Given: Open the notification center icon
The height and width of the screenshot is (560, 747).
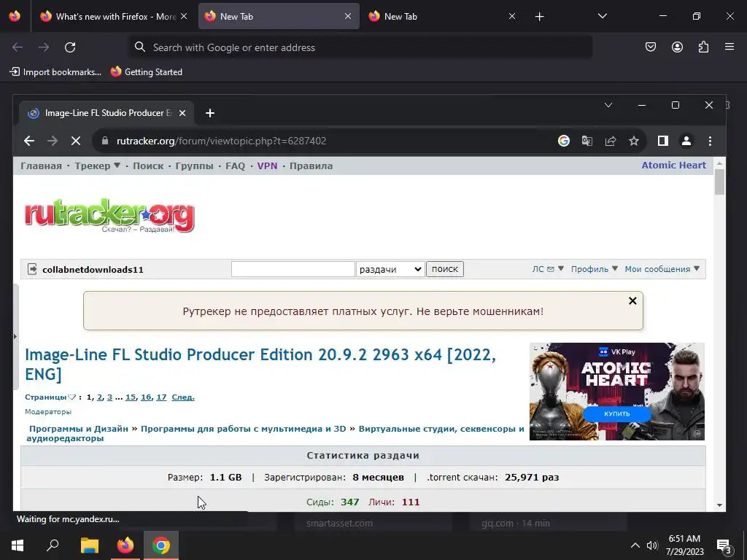Looking at the screenshot, I should point(724,546).
